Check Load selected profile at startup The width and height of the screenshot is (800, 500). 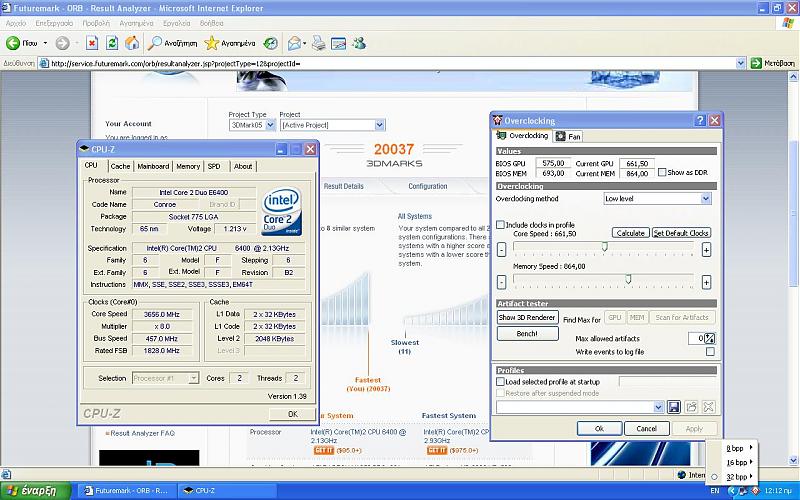click(501, 382)
